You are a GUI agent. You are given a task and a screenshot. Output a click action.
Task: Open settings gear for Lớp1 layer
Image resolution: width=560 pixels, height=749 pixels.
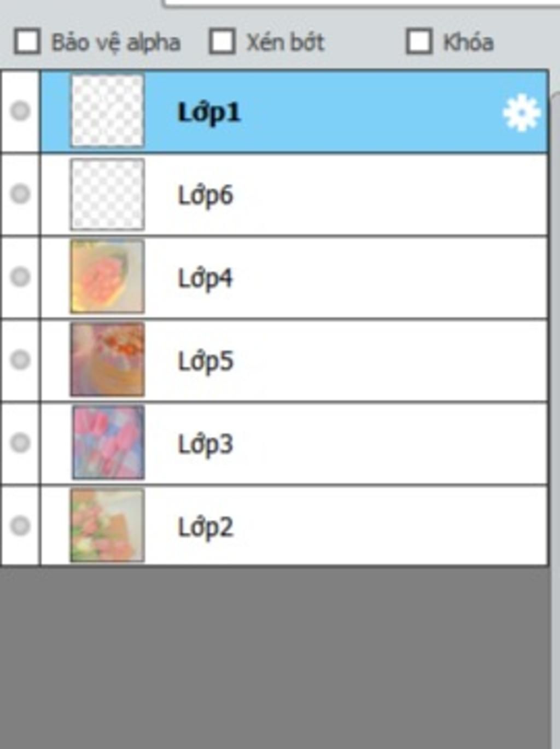click(521, 113)
